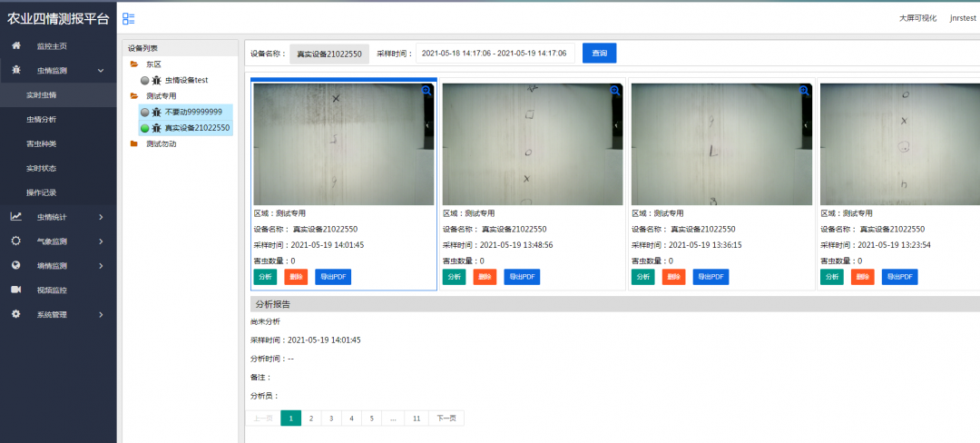This screenshot has height=443, width=980.
Task: Click the pagination ellipsis button
Action: (x=393, y=418)
